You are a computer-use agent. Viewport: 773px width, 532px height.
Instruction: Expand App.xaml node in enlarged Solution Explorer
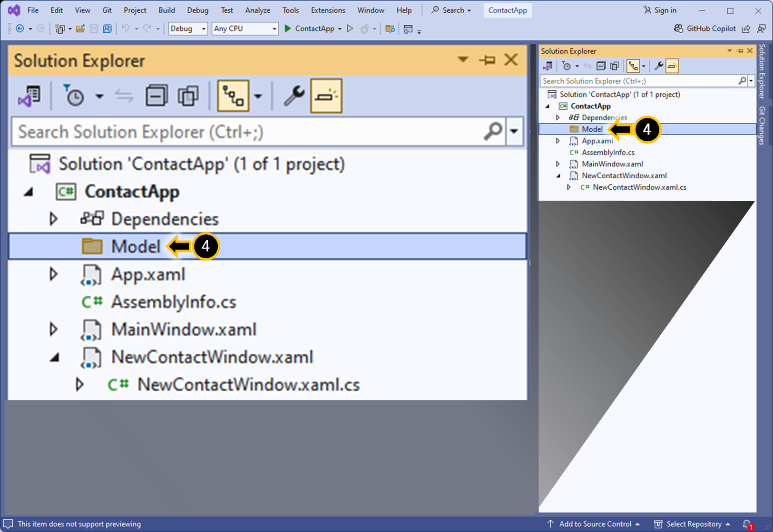[x=54, y=274]
